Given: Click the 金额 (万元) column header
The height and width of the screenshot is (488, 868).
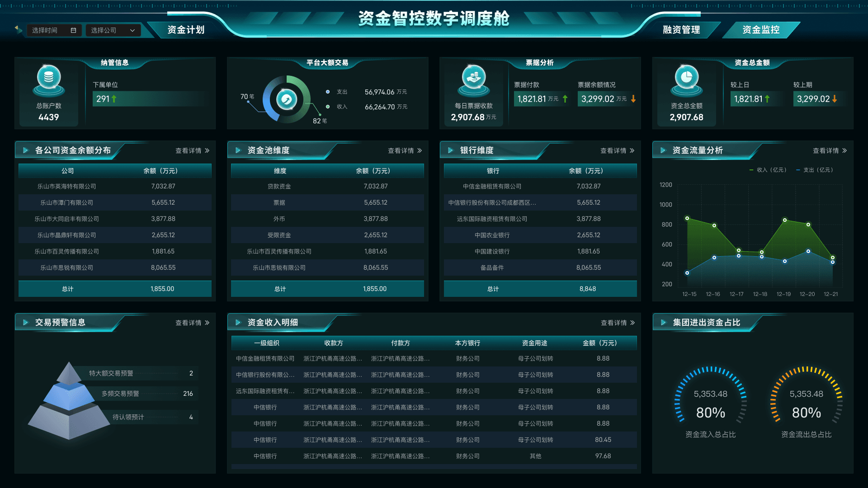Looking at the screenshot, I should pos(600,343).
